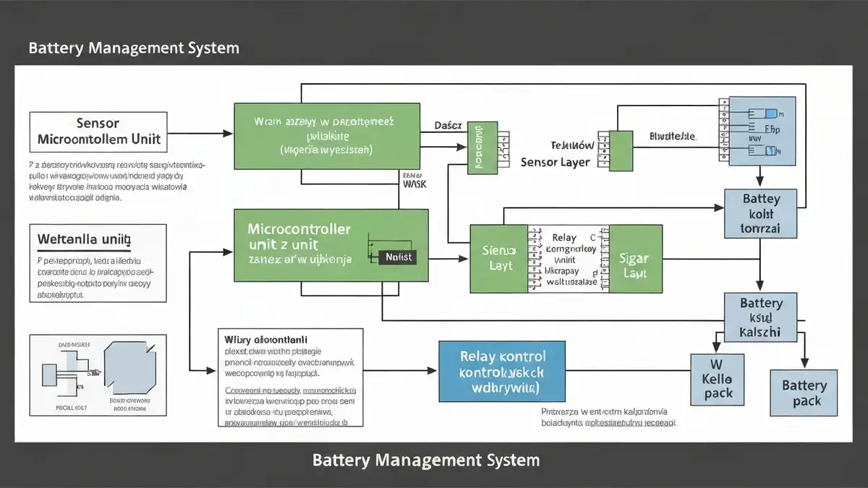Select the 'Weltanlla uniit' description box
Screen dimensions: 868x488
98,262
